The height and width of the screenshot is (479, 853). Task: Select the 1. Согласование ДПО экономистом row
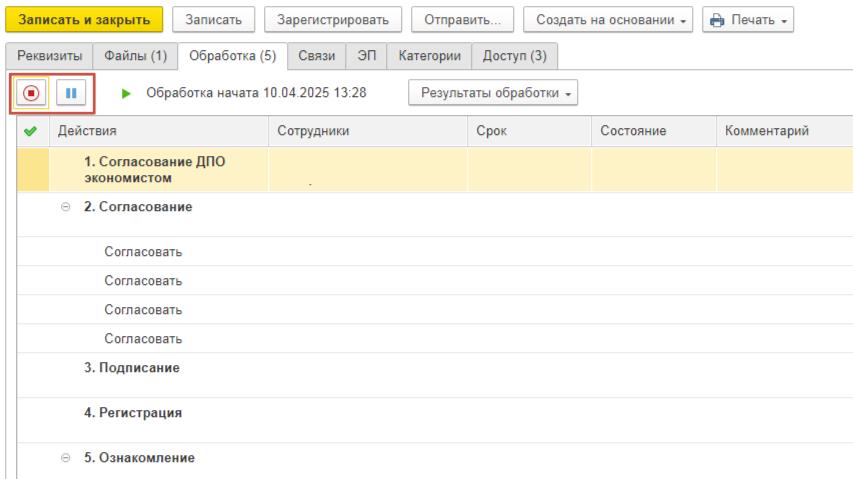(x=435, y=170)
